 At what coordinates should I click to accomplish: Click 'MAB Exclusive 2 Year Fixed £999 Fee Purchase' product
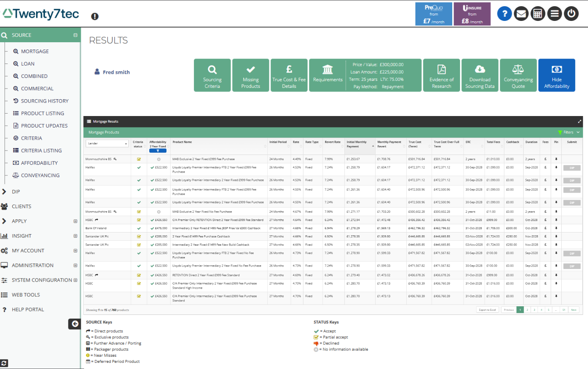click(203, 159)
